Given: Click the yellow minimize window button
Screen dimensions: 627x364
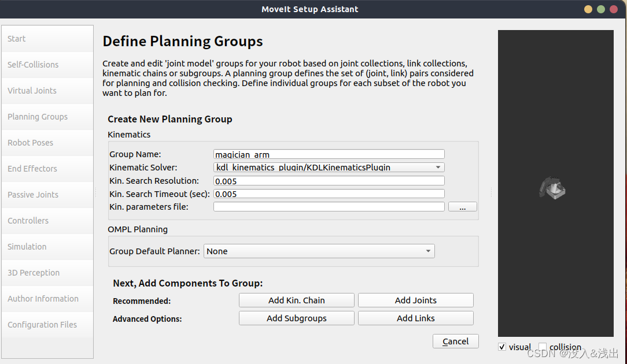Looking at the screenshot, I should click(588, 9).
